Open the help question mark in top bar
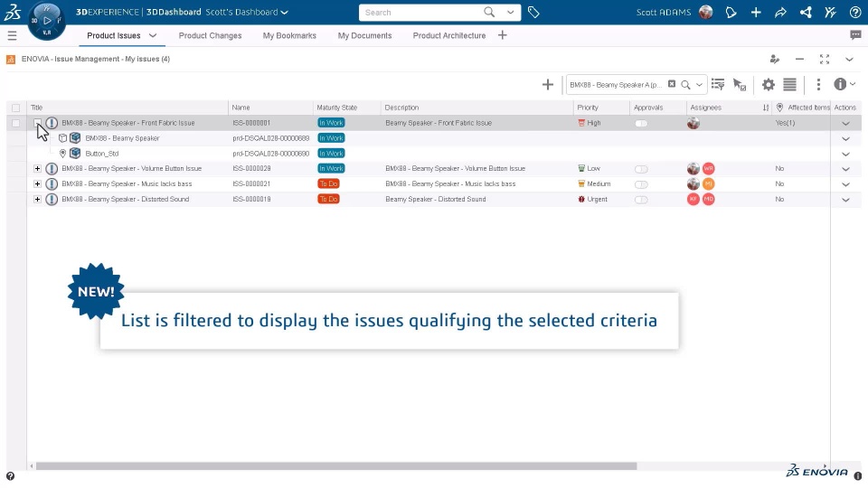The image size is (868, 488). click(855, 12)
